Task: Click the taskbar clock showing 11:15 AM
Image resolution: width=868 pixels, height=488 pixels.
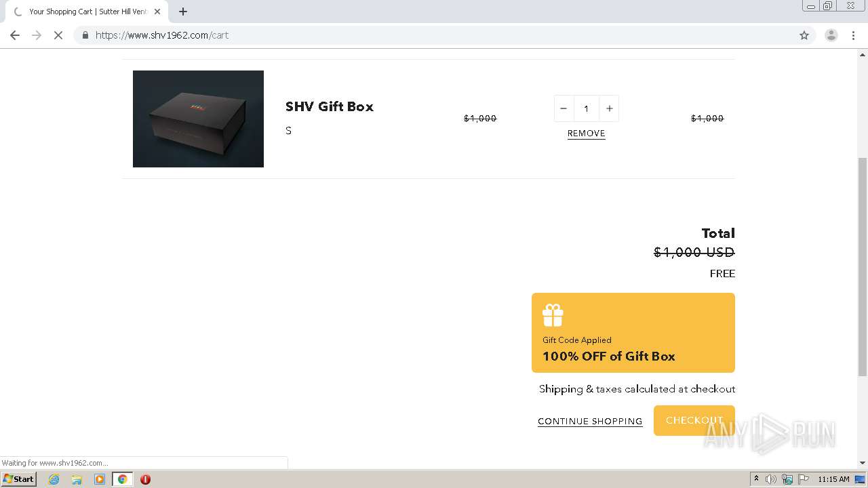Action: pyautogui.click(x=833, y=479)
